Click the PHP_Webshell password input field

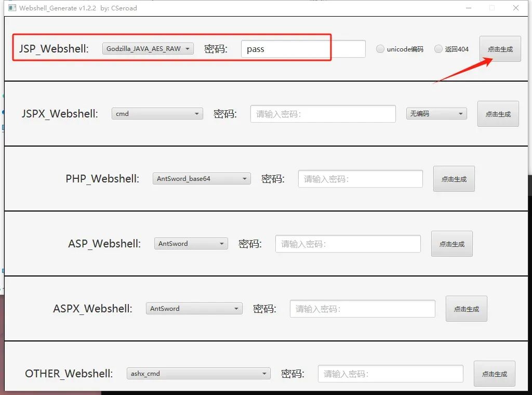360,178
